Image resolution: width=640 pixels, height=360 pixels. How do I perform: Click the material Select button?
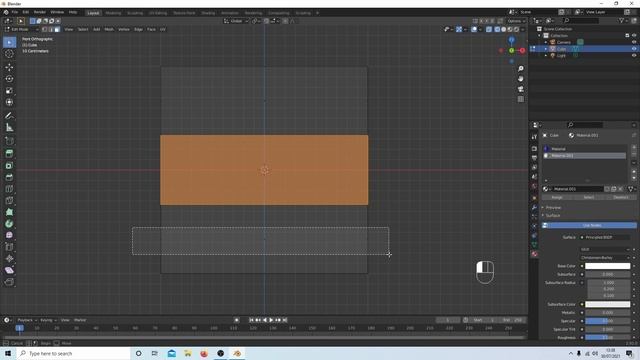589,197
